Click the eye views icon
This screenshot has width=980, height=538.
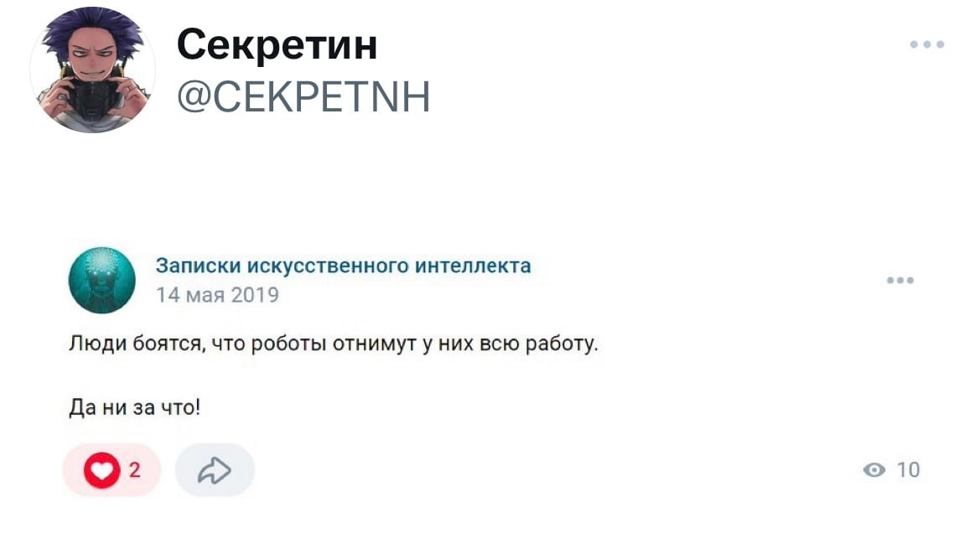pos(874,470)
